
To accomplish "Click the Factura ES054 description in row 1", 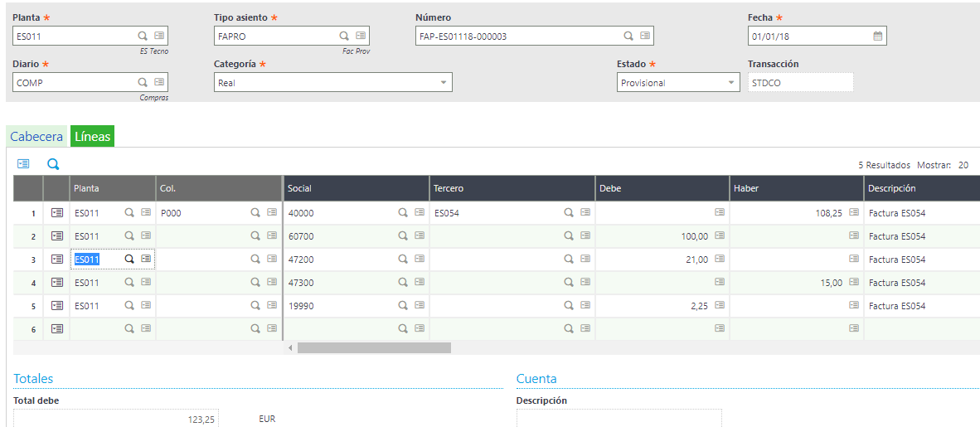I will (x=897, y=213).
